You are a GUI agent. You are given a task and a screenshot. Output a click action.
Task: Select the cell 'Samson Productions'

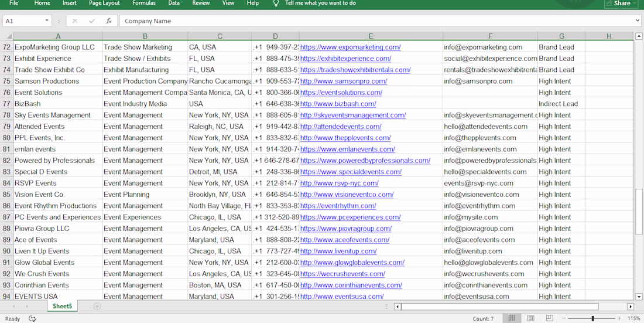coord(58,81)
